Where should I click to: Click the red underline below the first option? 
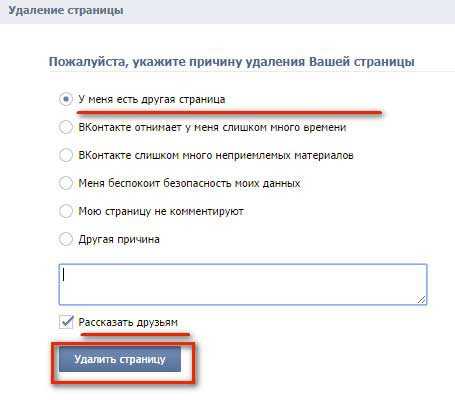pyautogui.click(x=230, y=113)
